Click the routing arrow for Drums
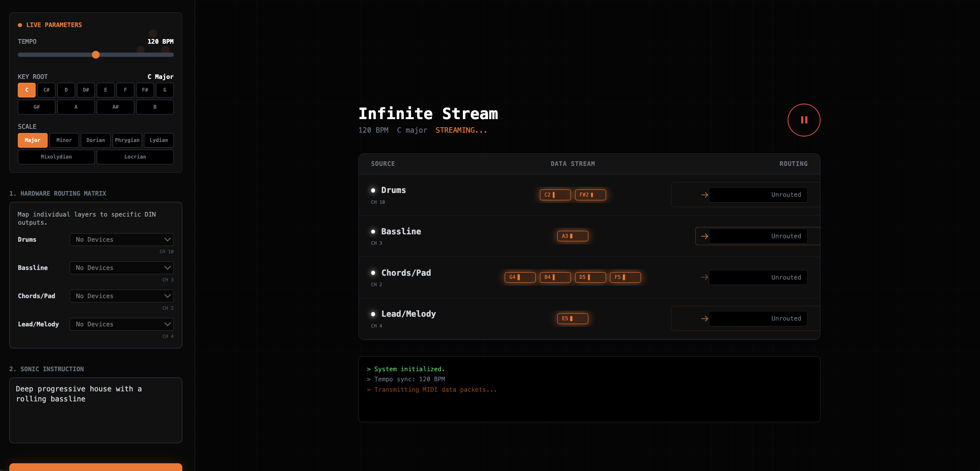 [x=704, y=195]
